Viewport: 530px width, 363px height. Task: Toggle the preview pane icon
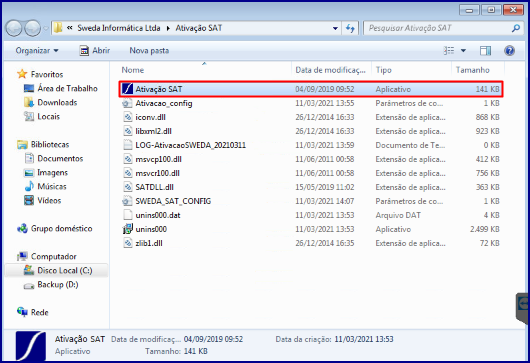(486, 51)
